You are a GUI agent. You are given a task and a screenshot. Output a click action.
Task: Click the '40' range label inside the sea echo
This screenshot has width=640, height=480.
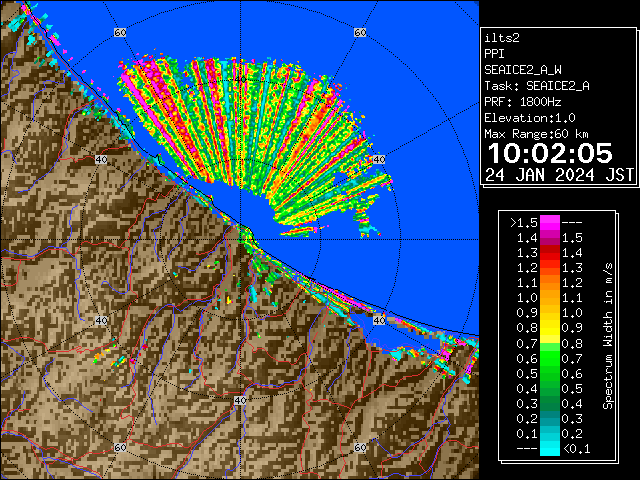[240, 79]
